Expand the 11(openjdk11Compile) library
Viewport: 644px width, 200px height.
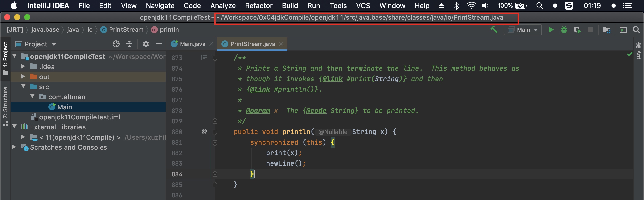tap(23, 137)
